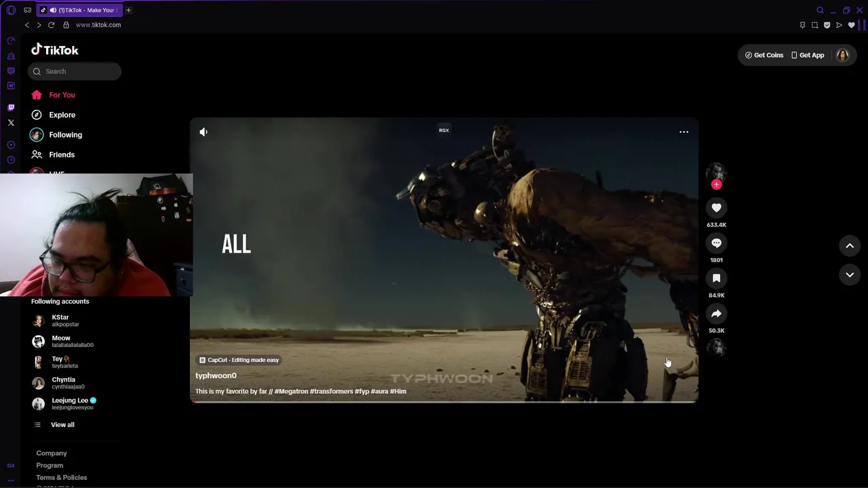Screen dimensions: 868x488
Task: Bookmark page with the heart toolbar icon
Action: coord(852,25)
